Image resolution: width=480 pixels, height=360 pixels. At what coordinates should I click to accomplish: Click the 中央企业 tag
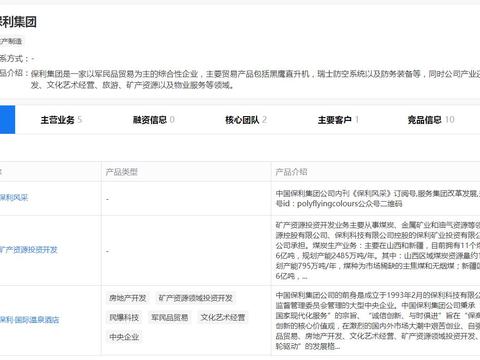(x=124, y=337)
